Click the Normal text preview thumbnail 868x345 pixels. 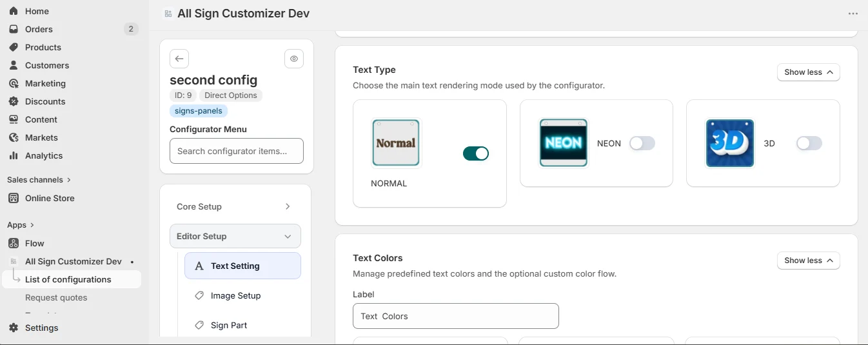396,143
